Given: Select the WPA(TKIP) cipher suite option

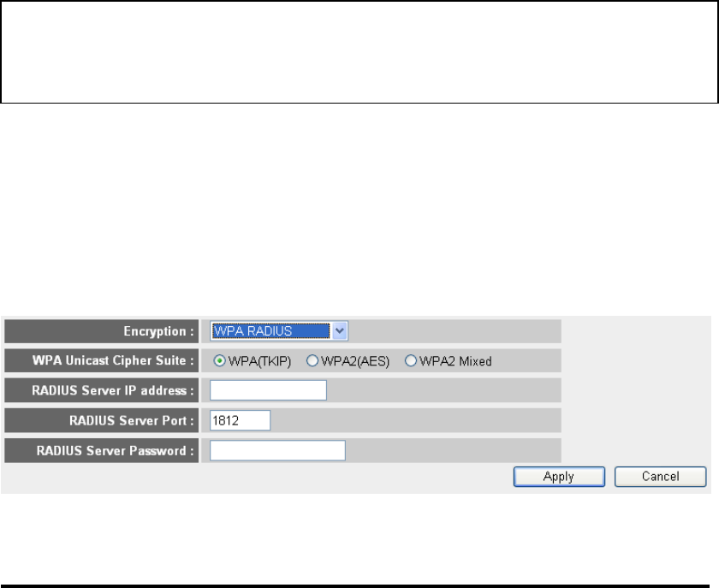Looking at the screenshot, I should (x=220, y=361).
